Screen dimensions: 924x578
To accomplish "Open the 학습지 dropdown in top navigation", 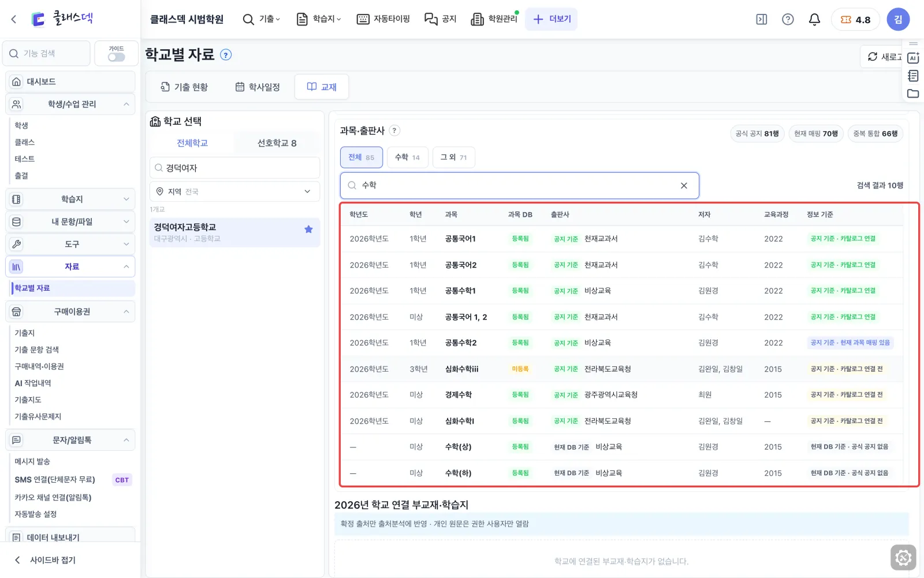I will (x=319, y=19).
